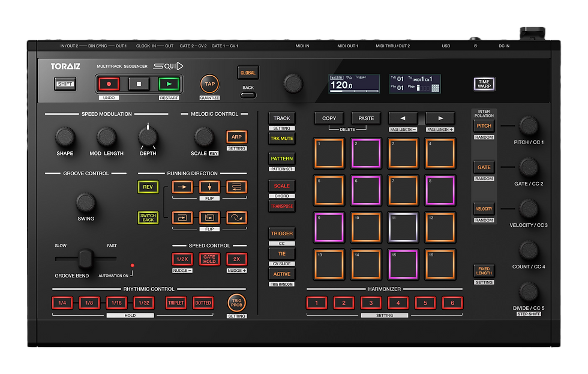Click the page left arrow button
The image size is (588, 374).
pyautogui.click(x=403, y=118)
